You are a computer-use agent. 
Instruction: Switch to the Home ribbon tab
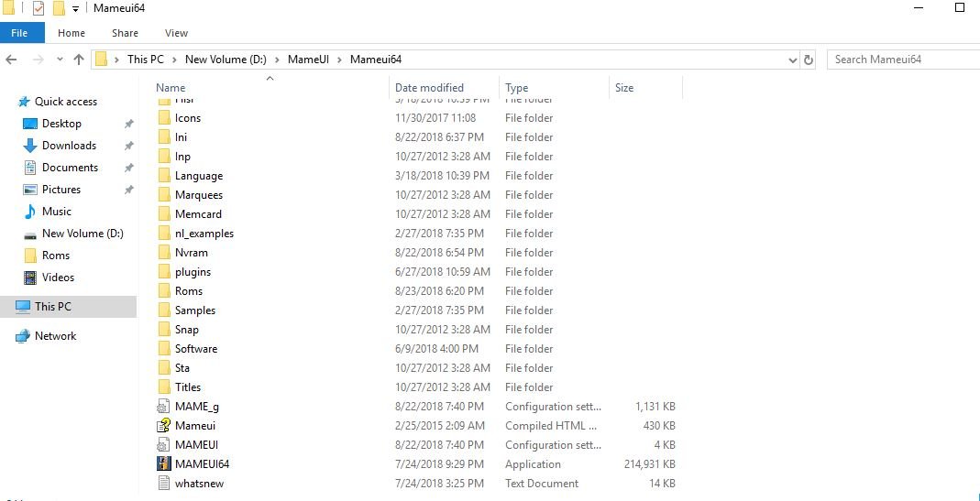[x=72, y=33]
